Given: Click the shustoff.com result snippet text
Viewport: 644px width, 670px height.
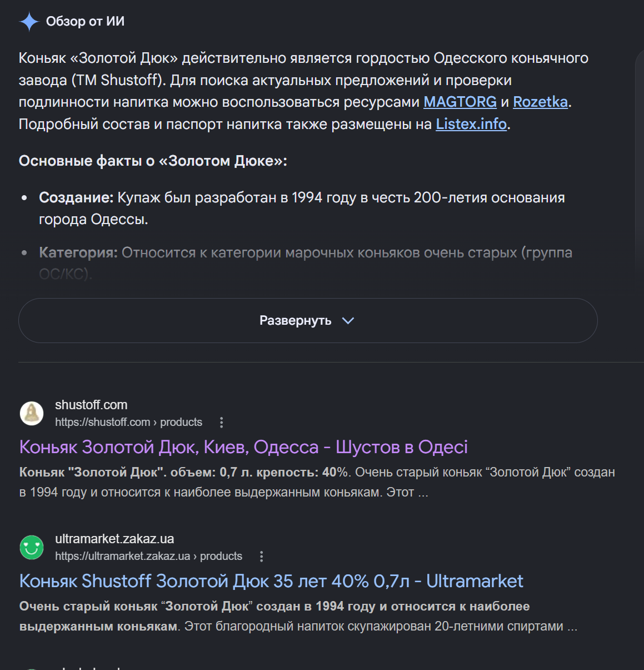Looking at the screenshot, I should coord(317,482).
